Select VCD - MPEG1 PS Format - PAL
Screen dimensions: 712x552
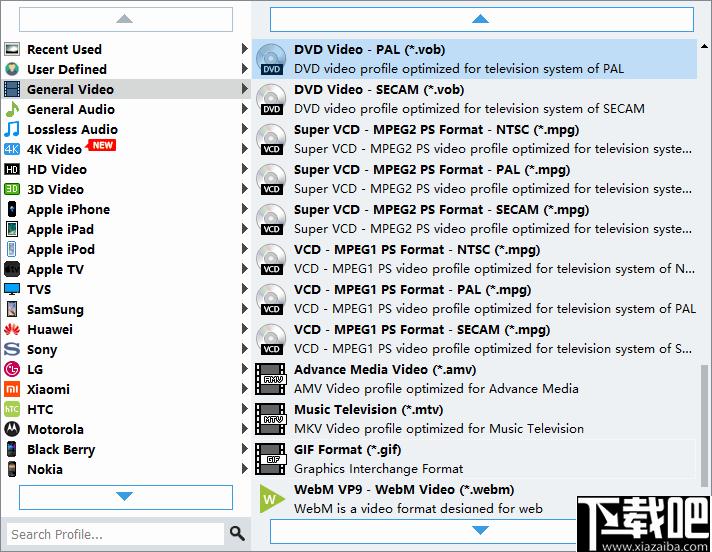click(x=475, y=299)
